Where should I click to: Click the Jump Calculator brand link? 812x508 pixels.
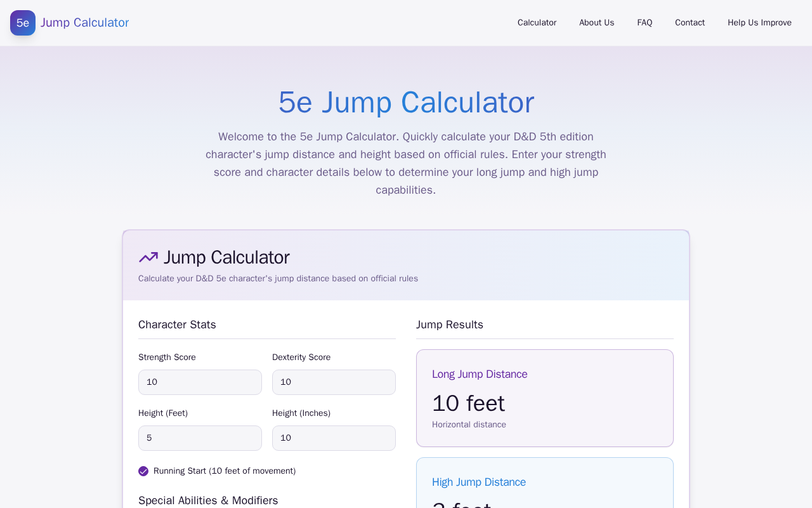tap(85, 23)
